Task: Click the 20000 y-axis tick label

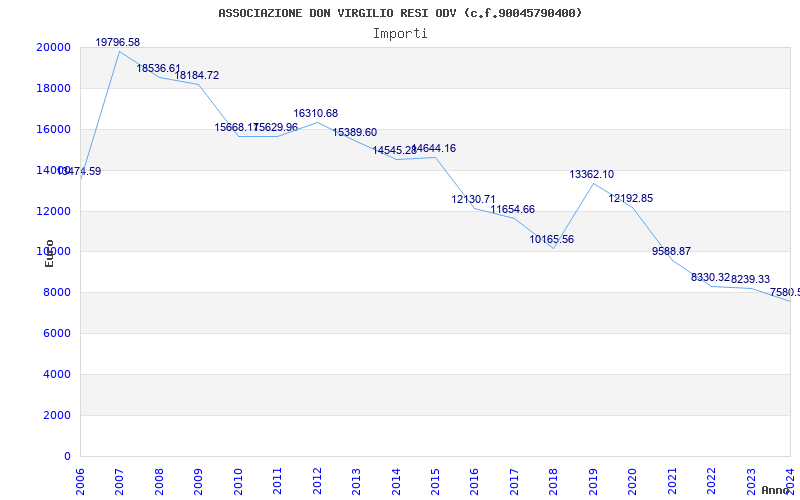Action: click(53, 47)
